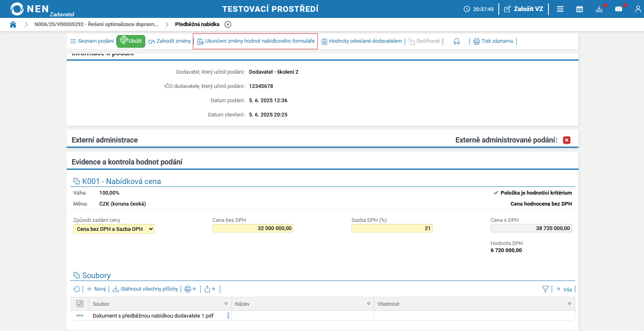Viewport: 644px width, 331px height.
Task: Refresh the Soubory file list
Action: (76, 289)
